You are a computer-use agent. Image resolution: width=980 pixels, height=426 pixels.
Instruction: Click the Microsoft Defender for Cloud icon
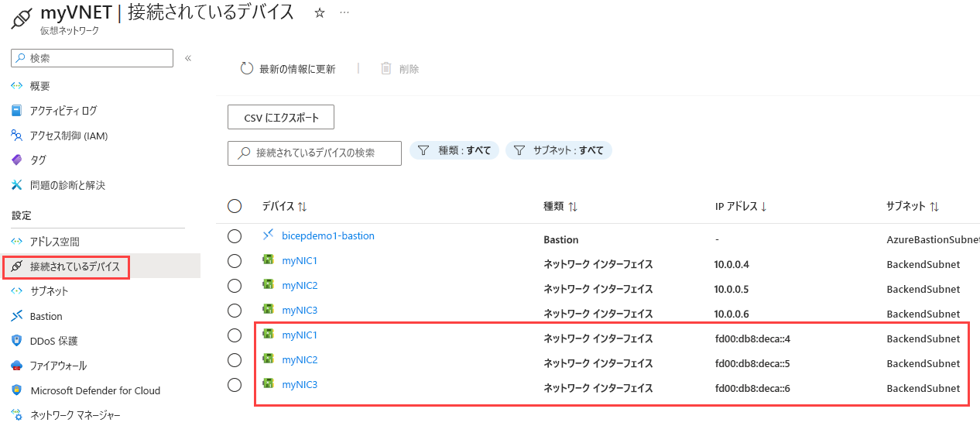click(17, 390)
